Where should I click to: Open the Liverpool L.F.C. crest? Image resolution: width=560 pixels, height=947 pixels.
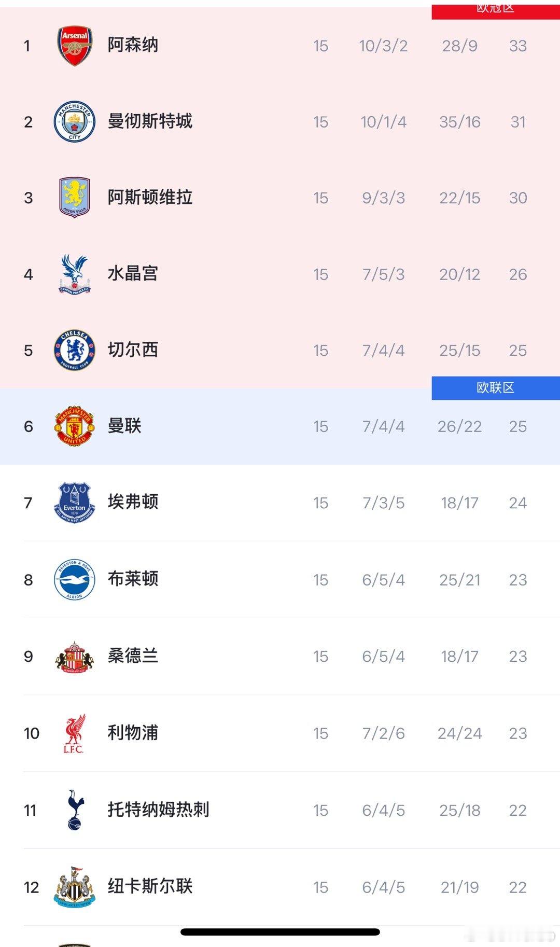(74, 733)
